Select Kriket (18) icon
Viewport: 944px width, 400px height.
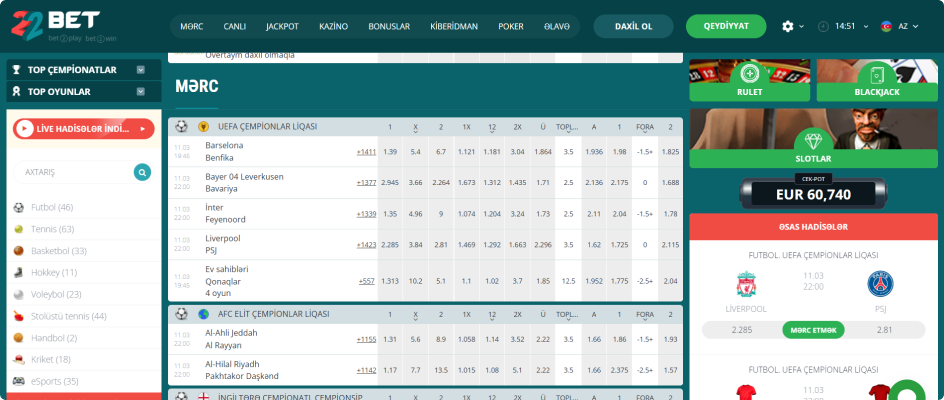[19, 359]
